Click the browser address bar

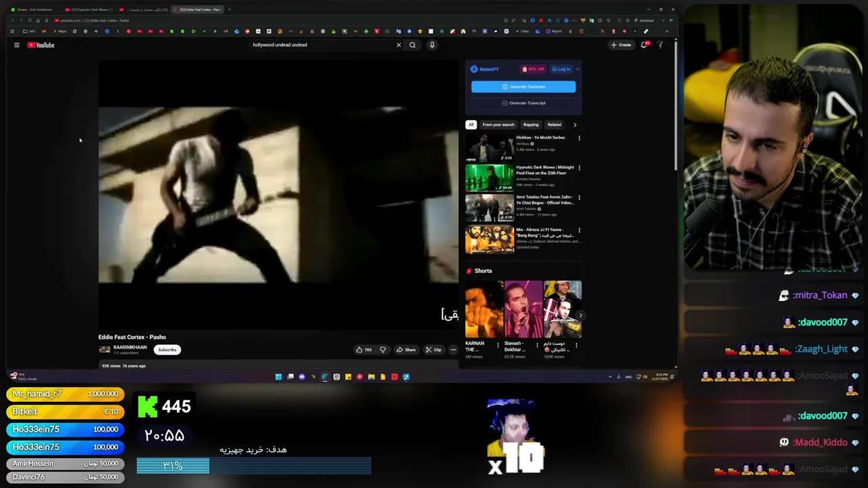pyautogui.click(x=271, y=20)
